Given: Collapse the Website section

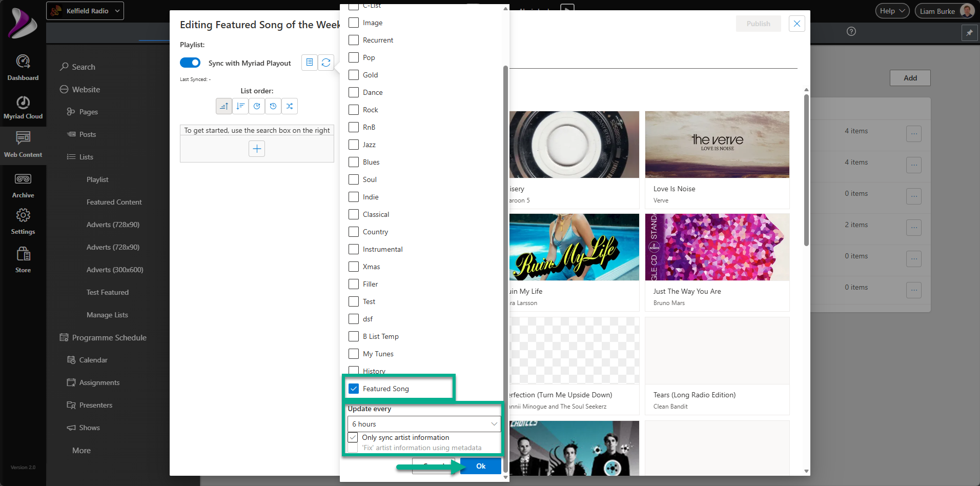Looking at the screenshot, I should pyautogui.click(x=79, y=89).
